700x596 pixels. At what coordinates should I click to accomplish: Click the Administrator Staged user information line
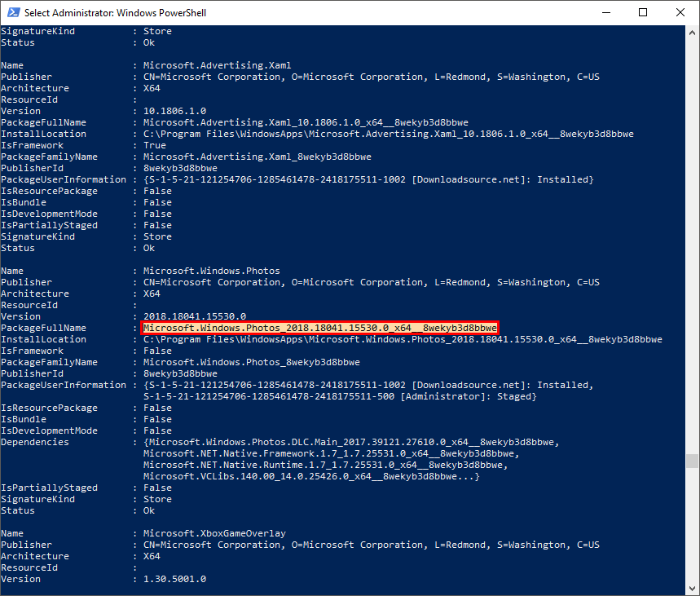[340, 396]
